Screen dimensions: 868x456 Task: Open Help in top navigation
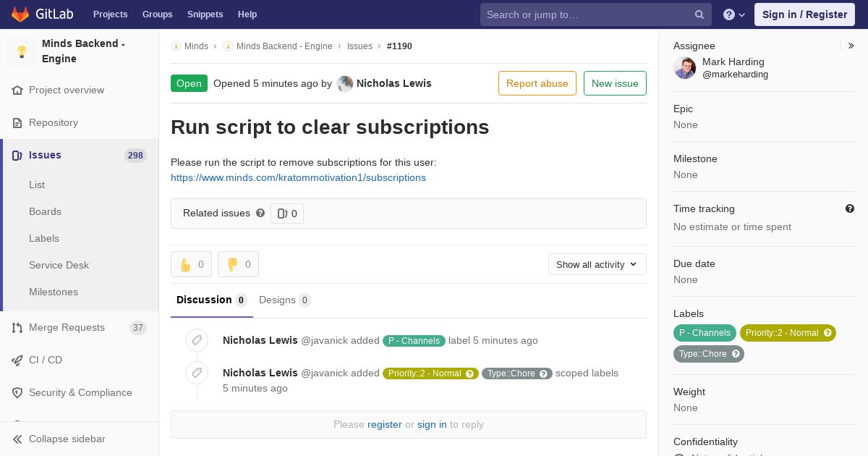coord(247,14)
